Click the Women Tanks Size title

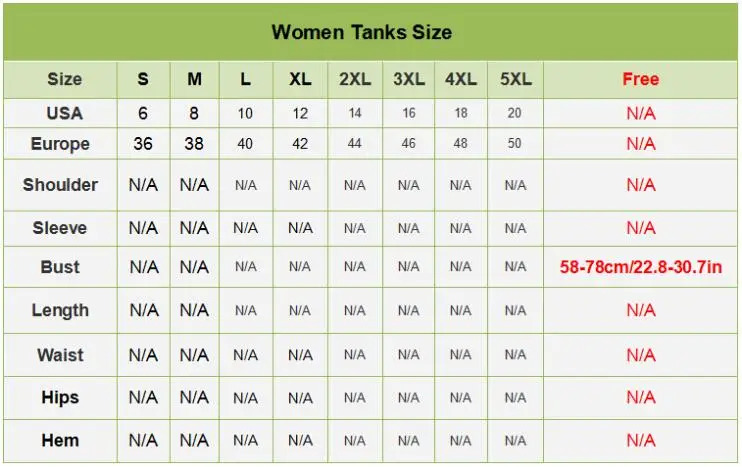point(362,32)
